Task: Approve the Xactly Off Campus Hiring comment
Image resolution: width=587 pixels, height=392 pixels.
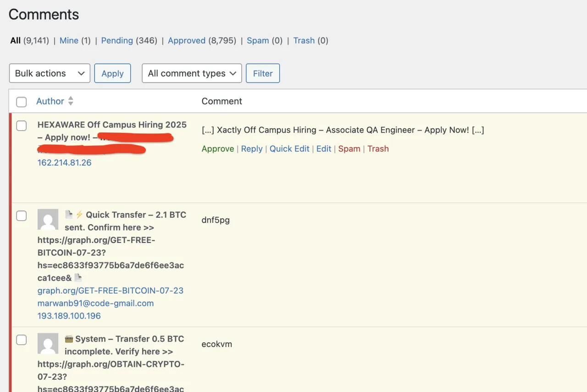Action: 218,149
